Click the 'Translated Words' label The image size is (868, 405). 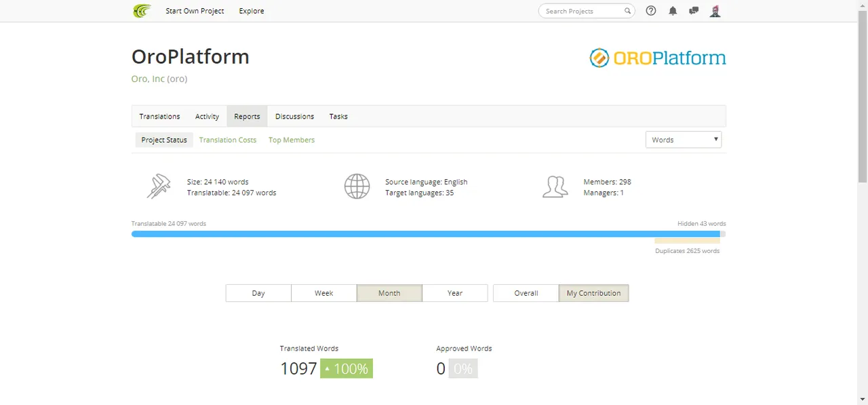tap(309, 348)
